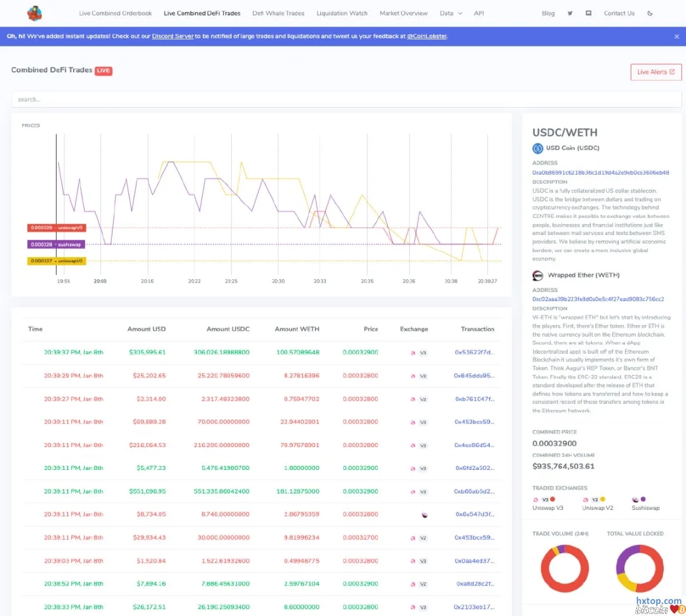Go to the Liquidation Watch page
Image resolution: width=686 pixels, height=616 pixels.
[x=342, y=13]
